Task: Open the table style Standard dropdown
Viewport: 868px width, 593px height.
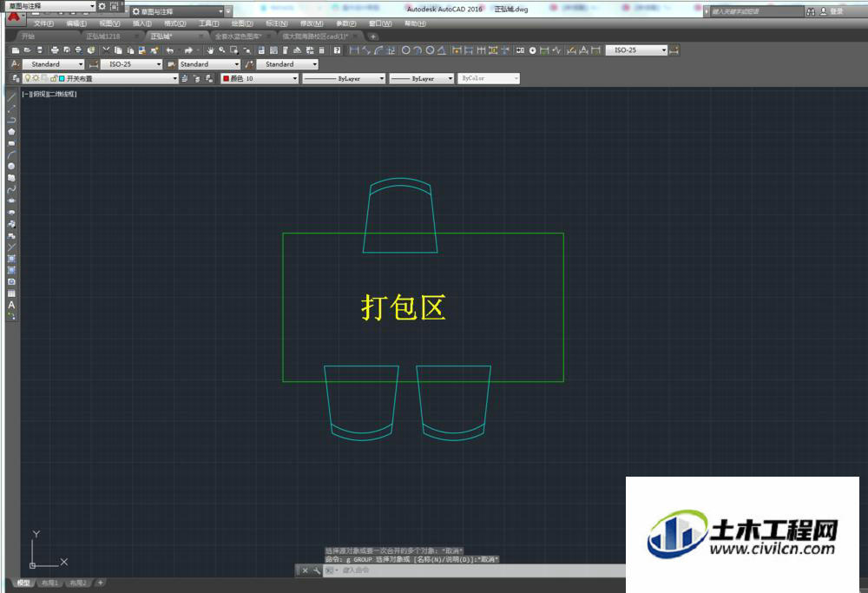Action: coord(210,64)
